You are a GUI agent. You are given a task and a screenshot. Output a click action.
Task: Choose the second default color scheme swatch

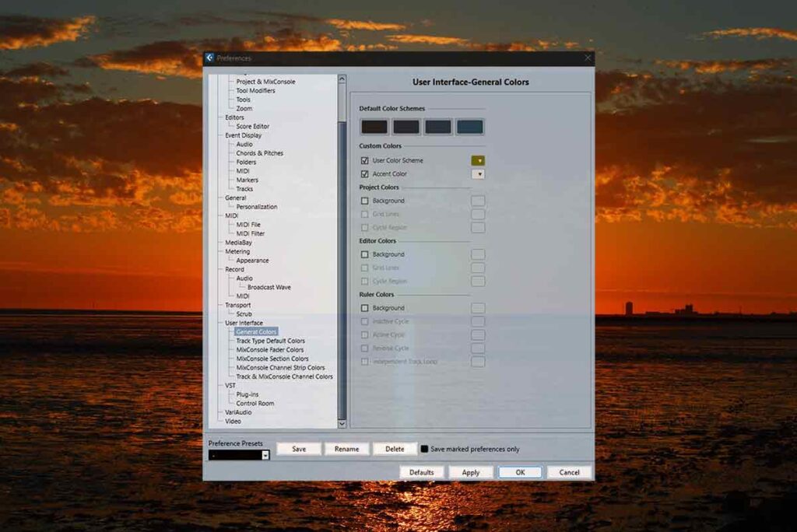pos(406,126)
